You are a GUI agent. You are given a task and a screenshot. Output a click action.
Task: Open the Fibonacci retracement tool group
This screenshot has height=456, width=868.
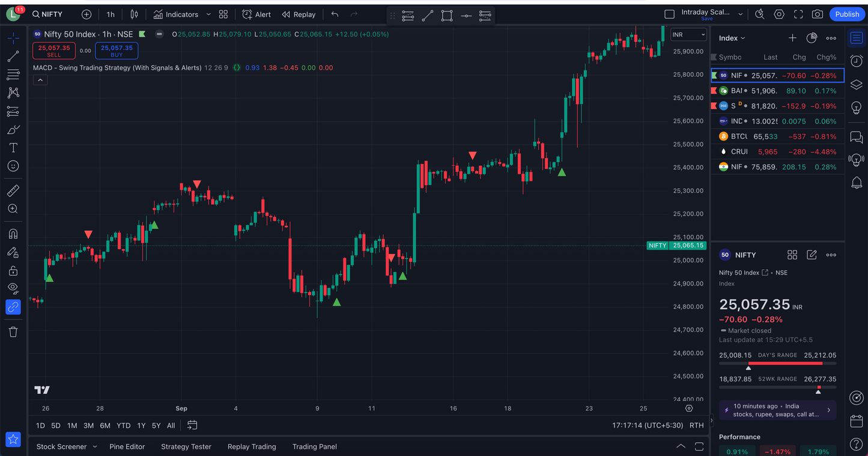13,74
